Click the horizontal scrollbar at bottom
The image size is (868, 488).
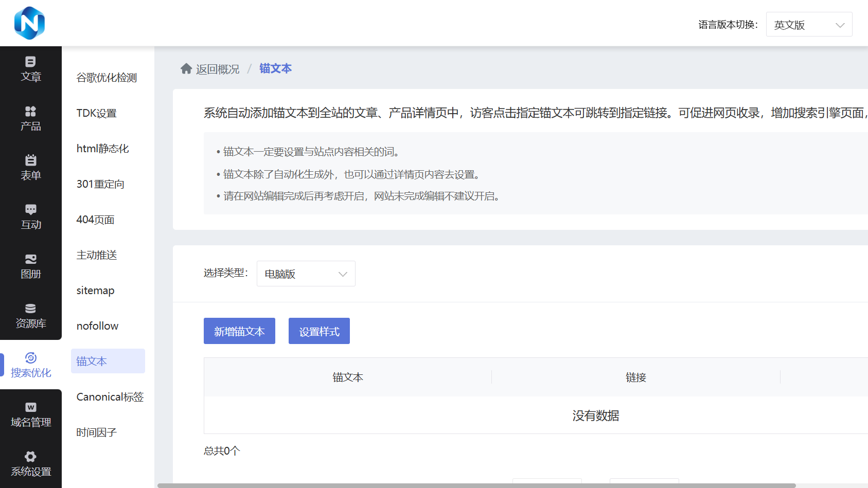(476, 485)
